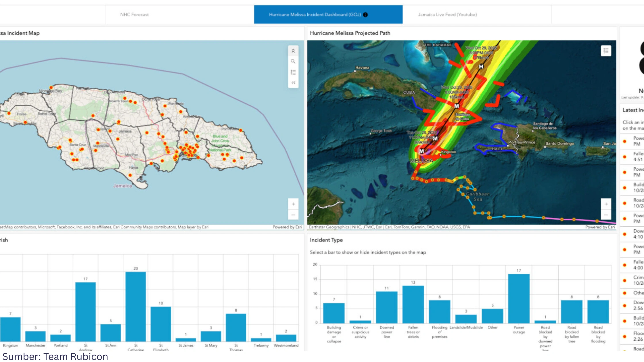Click the Montego Bay incident dot on the map
The image size is (644, 362).
pyautogui.click(x=51, y=87)
